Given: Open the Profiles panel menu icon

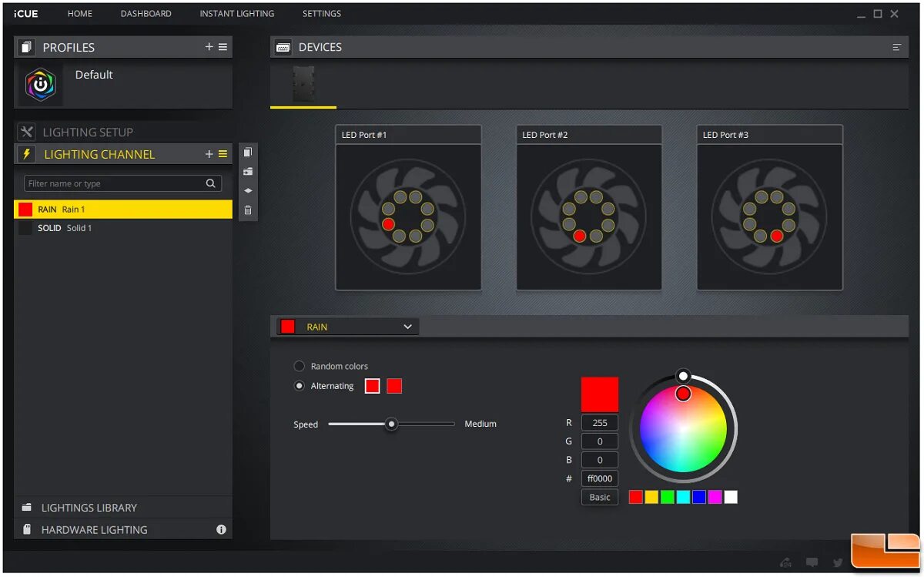Looking at the screenshot, I should 223,47.
